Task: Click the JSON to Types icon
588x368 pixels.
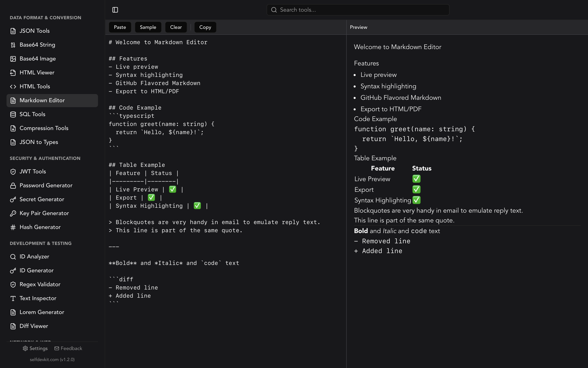Action: click(x=13, y=142)
